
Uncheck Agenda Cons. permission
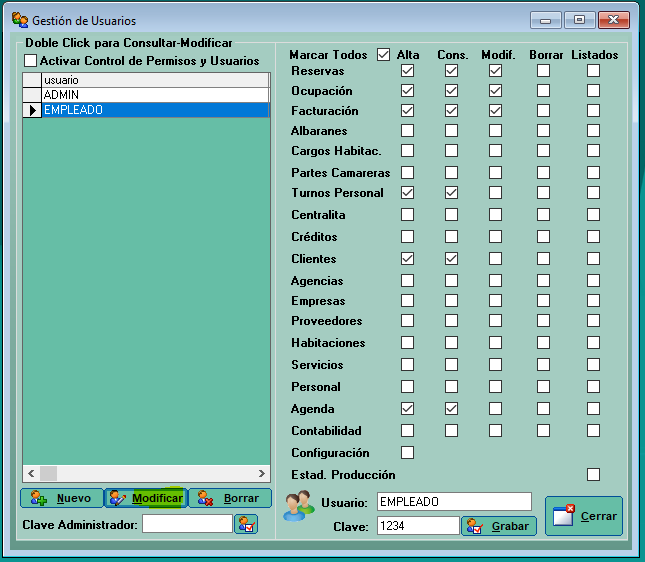click(x=451, y=409)
